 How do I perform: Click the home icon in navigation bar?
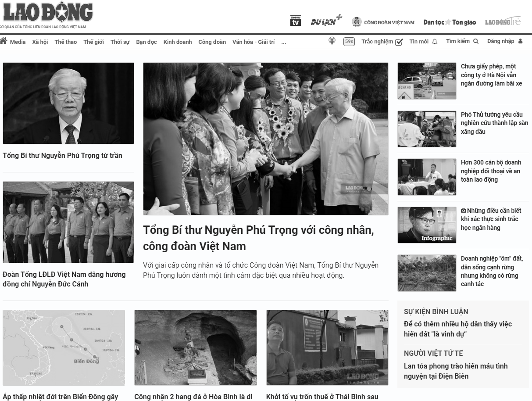coord(4,41)
